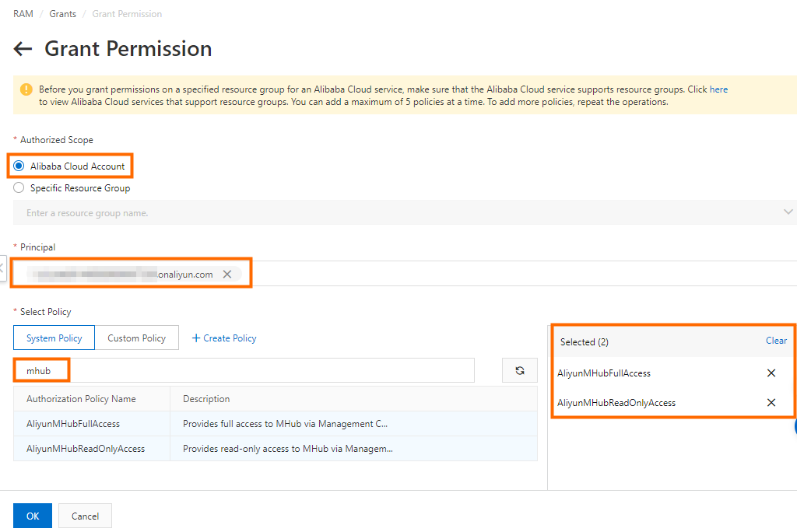
Task: Click the plus icon for Create Policy
Action: pyautogui.click(x=196, y=338)
